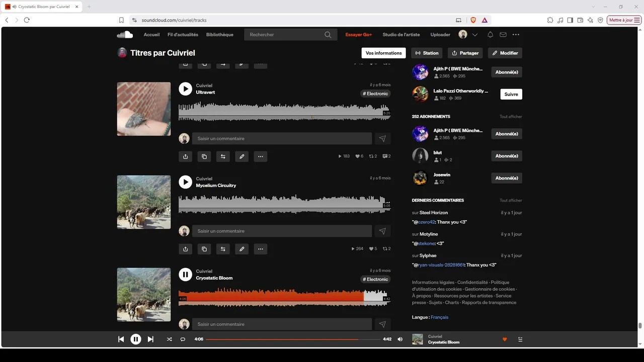Image resolution: width=644 pixels, height=362 pixels.
Task: Skip to the next track in the player bar
Action: [150, 339]
